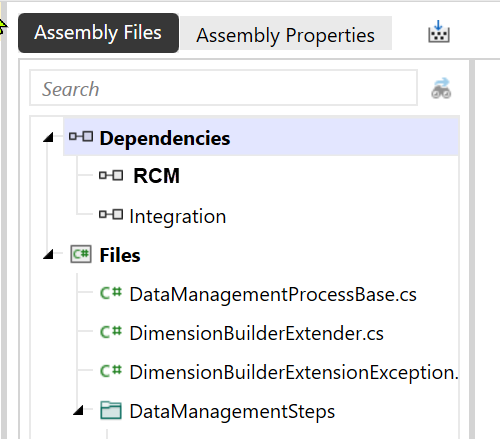
Task: Open DimensionBuilderExtender.cs file
Action: click(256, 333)
